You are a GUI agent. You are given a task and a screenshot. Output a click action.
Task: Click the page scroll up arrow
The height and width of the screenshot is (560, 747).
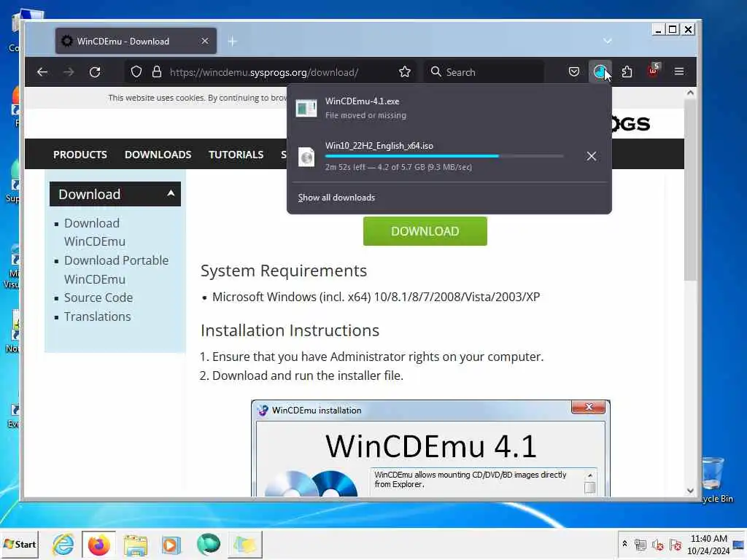coord(690,93)
